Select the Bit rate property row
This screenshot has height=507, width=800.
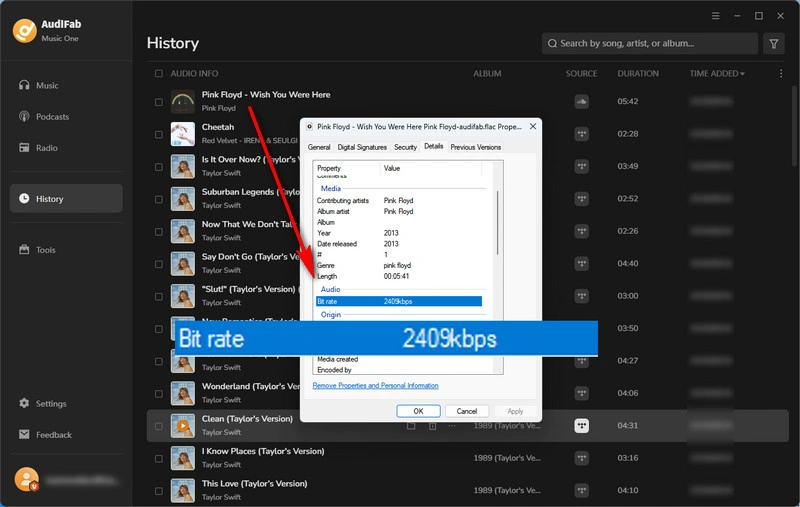pyautogui.click(x=398, y=301)
